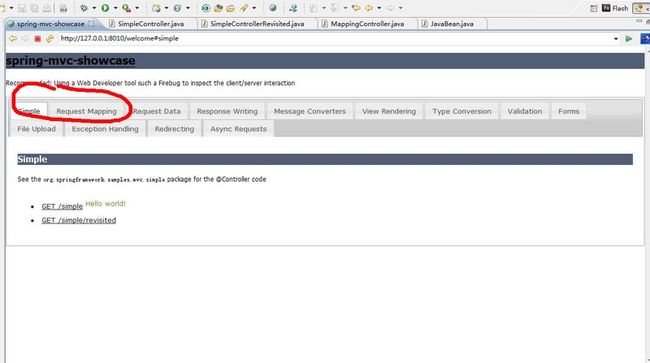
Task: Click the New Java Package toolbar icon
Action: (156, 8)
